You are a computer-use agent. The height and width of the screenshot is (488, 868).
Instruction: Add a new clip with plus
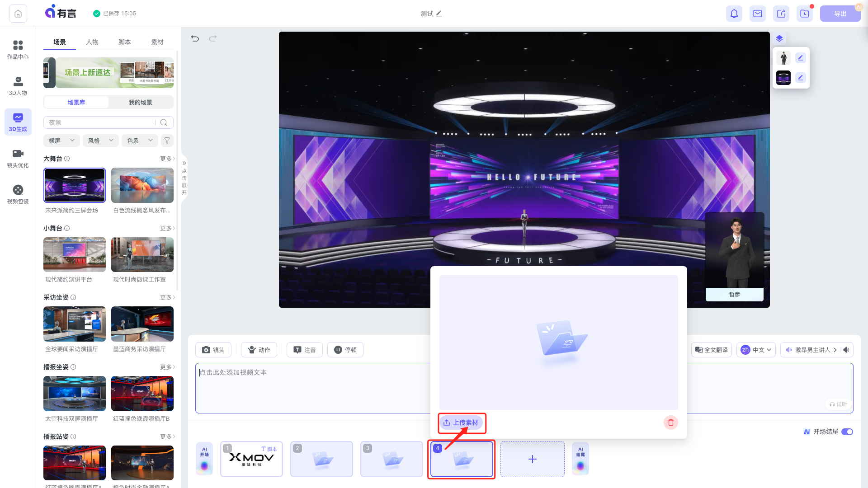(533, 459)
